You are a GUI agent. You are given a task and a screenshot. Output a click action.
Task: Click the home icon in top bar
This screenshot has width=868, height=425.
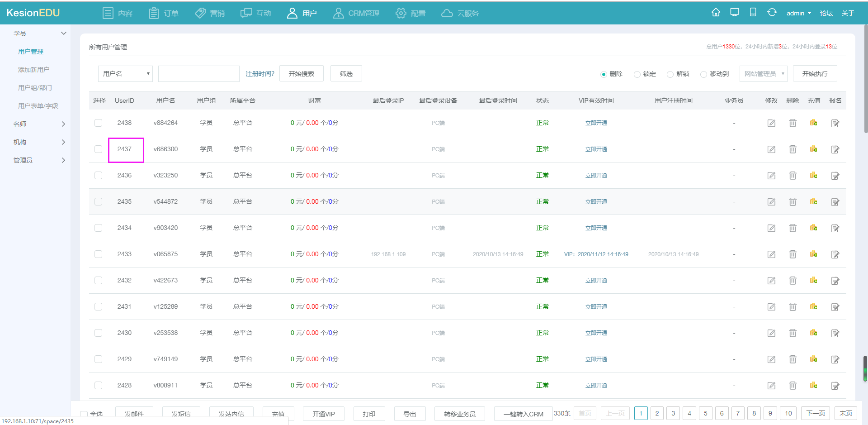[716, 13]
